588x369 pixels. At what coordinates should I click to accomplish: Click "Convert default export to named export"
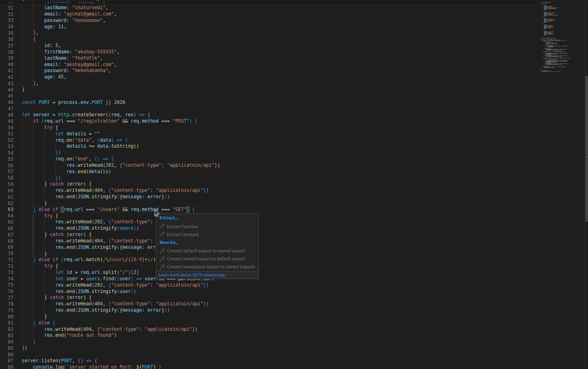coord(206,251)
